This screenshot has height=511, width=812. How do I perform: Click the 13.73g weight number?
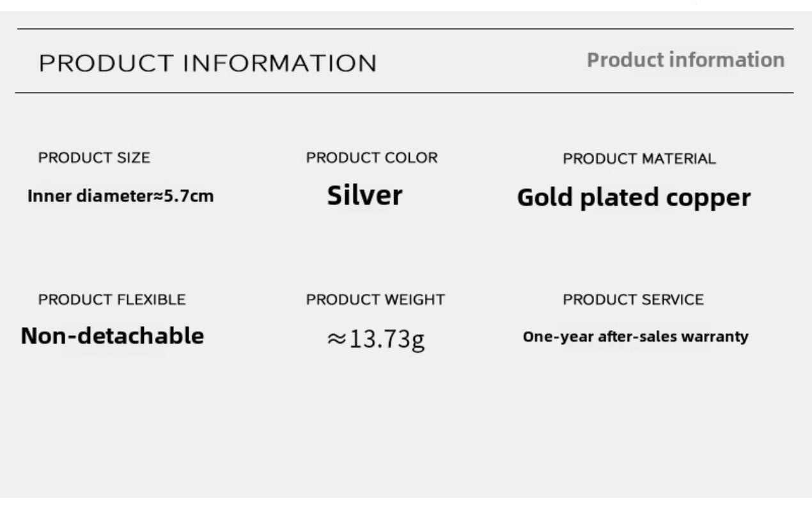tap(387, 339)
